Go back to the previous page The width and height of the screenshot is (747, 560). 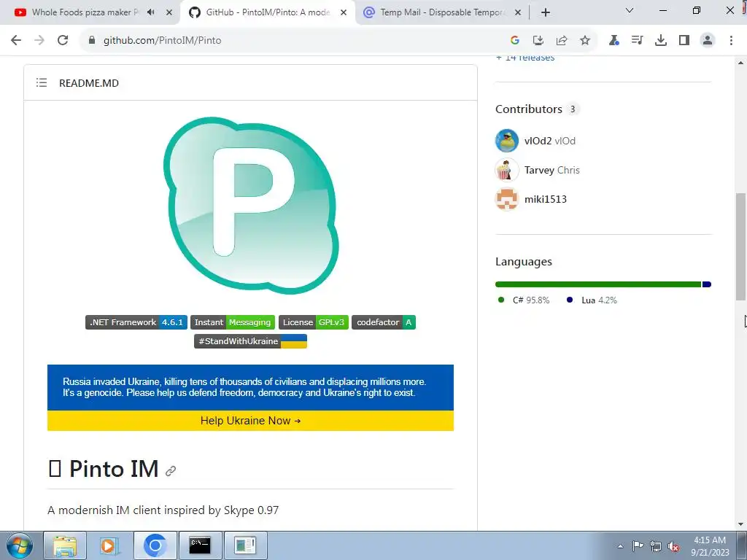coord(16,41)
